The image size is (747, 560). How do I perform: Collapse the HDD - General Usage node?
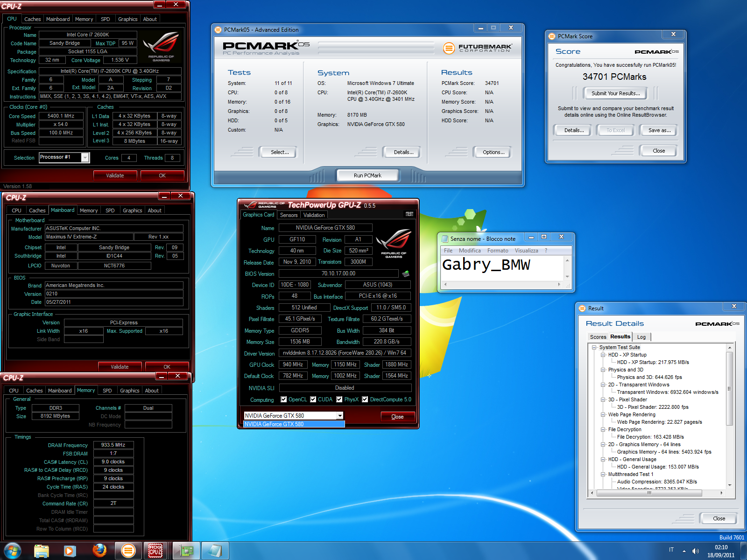click(x=603, y=459)
